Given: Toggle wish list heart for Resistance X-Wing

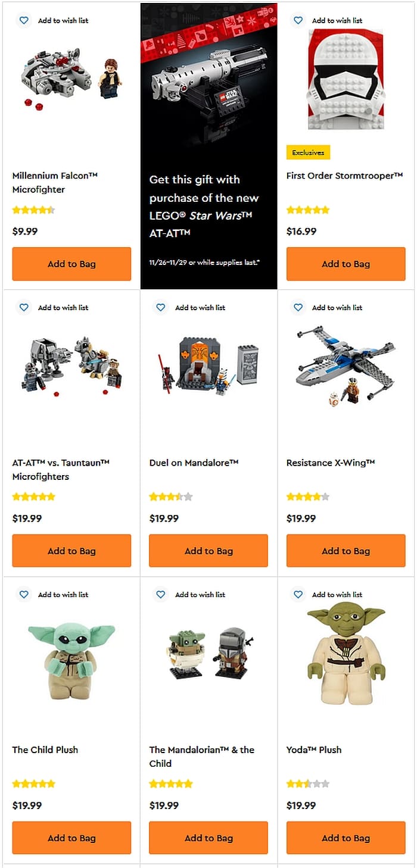Looking at the screenshot, I should pyautogui.click(x=298, y=307).
